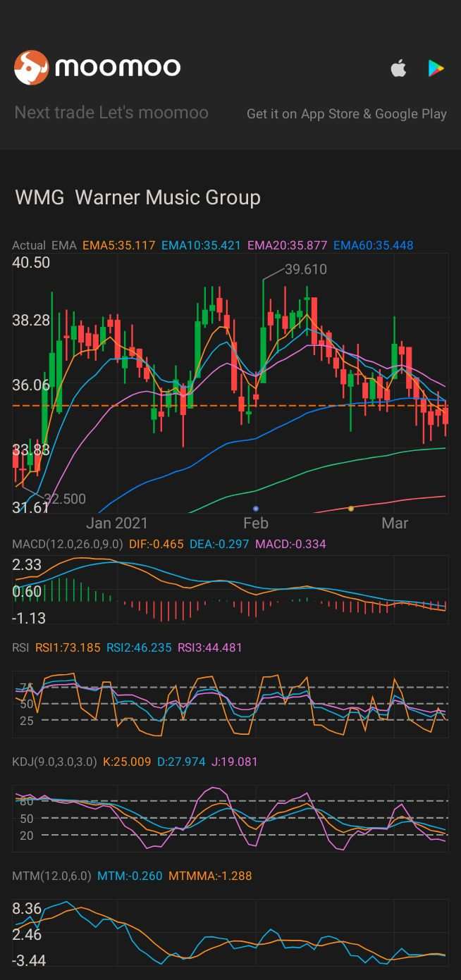Screen dimensions: 461x980
Task: Click the moomoo brand name text
Action: click(x=118, y=68)
